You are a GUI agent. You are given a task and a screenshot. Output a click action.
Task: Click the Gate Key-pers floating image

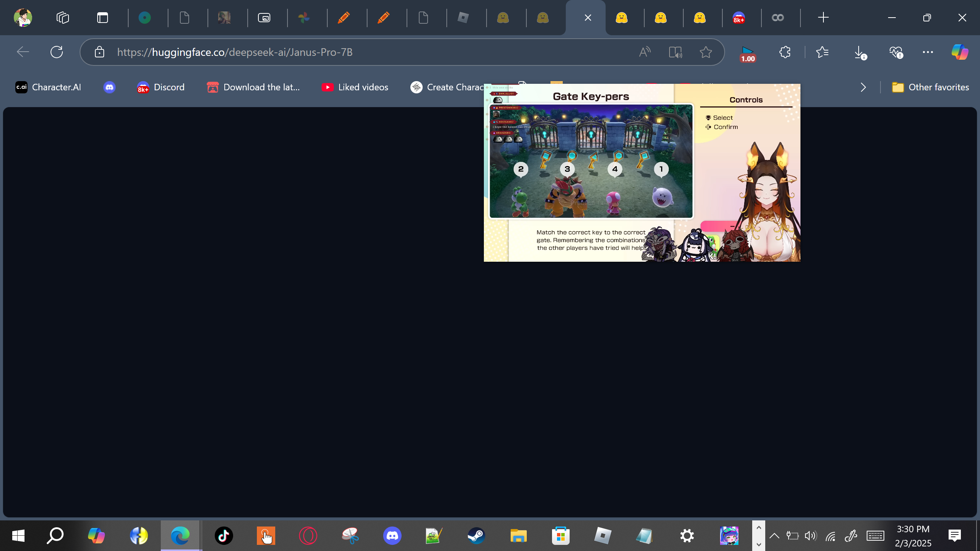click(x=642, y=173)
